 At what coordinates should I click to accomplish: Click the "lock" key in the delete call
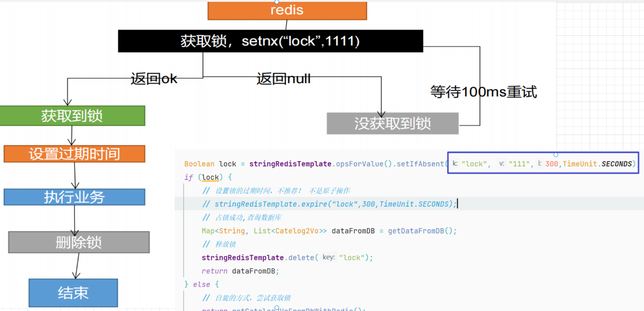(x=352, y=258)
